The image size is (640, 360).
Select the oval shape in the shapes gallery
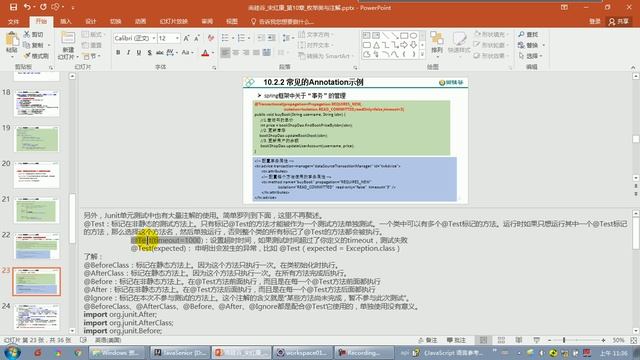tap(413, 36)
